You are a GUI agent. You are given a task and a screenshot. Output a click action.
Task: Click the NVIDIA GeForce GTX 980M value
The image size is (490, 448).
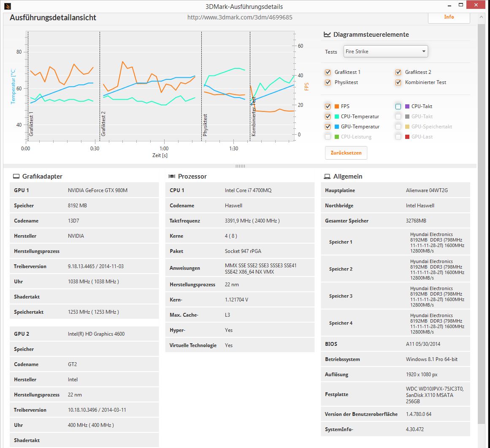pos(97,190)
